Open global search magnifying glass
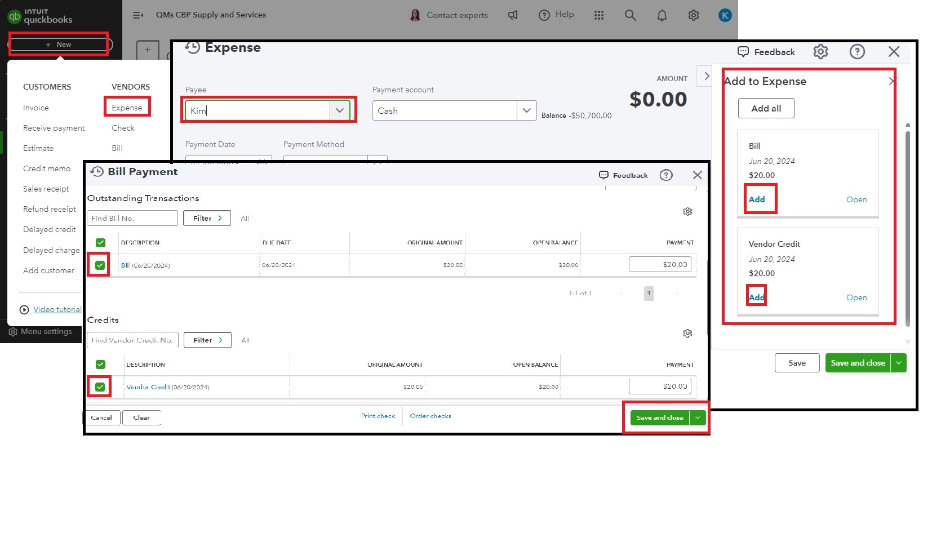Viewport: 932px width, 560px height. [630, 15]
